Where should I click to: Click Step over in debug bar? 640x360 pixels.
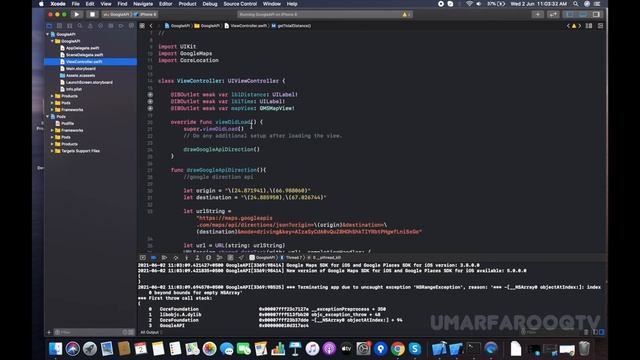click(x=176, y=258)
